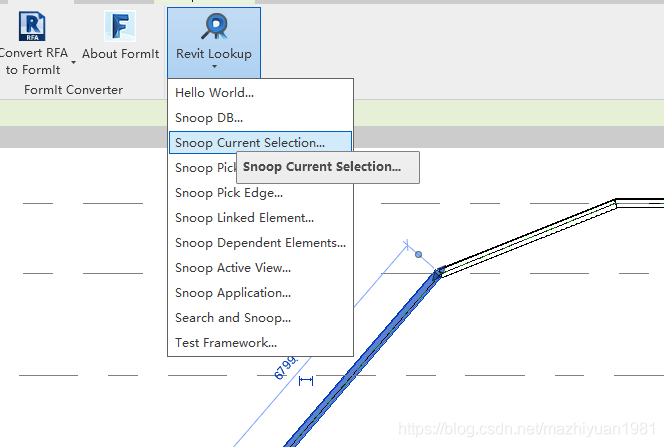Viewport: 664px width, 447px height.
Task: Click the 6799 temporary dimension value
Action: click(x=285, y=368)
